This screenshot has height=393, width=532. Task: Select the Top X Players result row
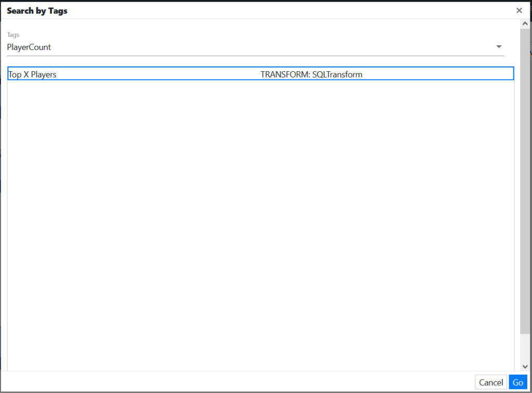pyautogui.click(x=261, y=74)
